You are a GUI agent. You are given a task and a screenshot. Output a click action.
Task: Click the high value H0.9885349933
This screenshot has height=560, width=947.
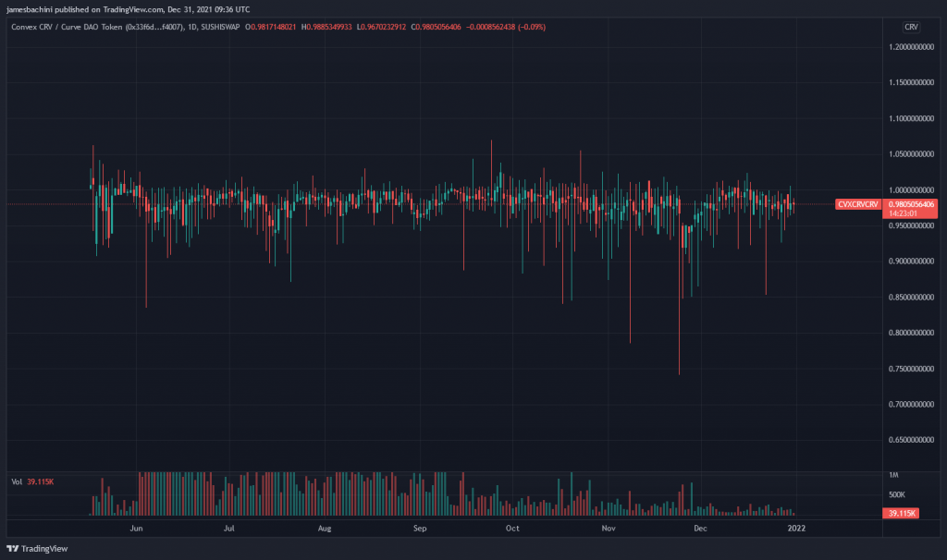pyautogui.click(x=326, y=27)
